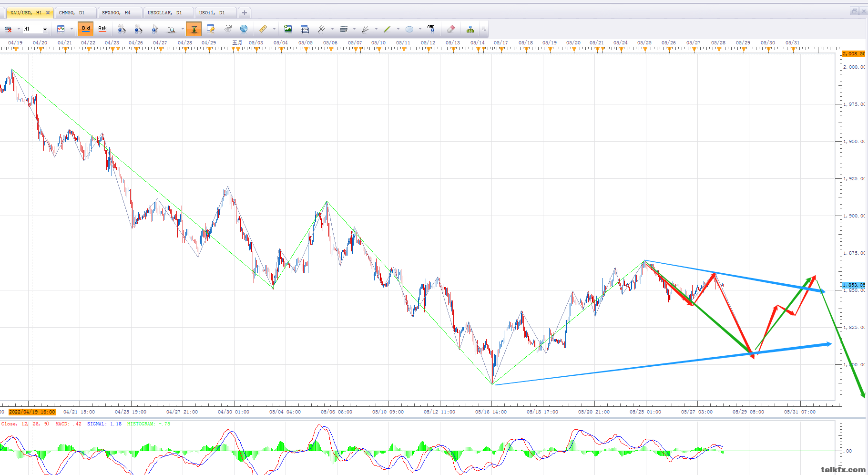Select the pitchfork channel drawing tool
This screenshot has height=475, width=868.
click(x=322, y=29)
